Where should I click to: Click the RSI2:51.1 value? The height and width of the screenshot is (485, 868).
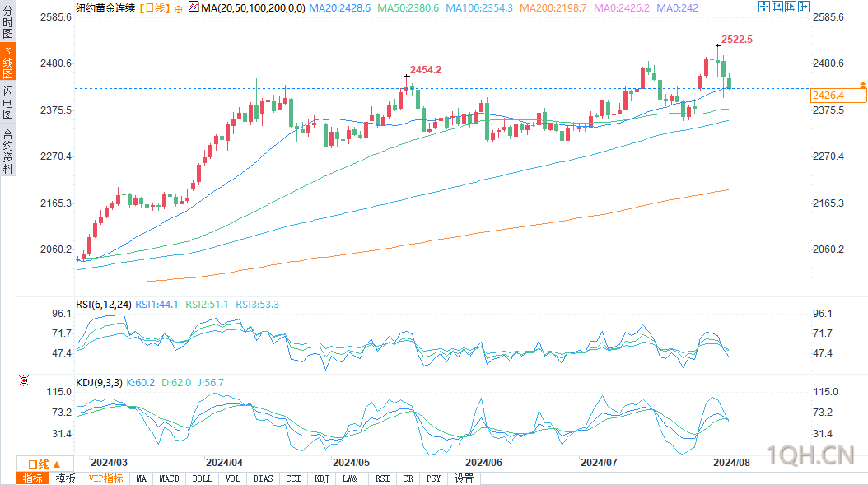[x=207, y=305]
